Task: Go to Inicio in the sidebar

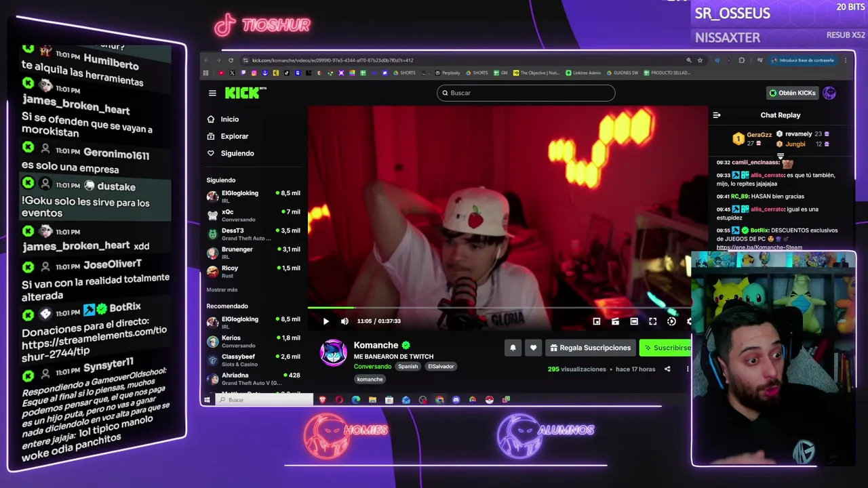Action: (224, 119)
